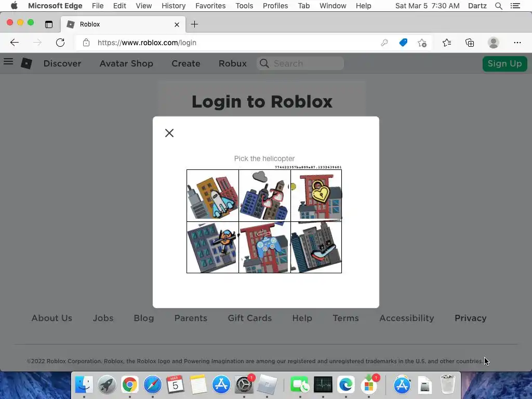Open the Tools menu

coord(244,6)
